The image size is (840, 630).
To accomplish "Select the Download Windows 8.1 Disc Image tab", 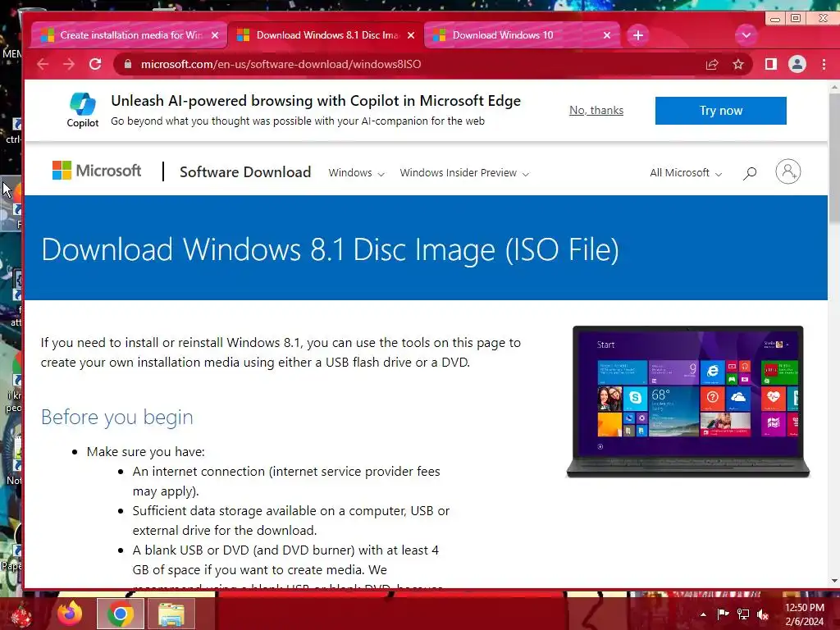I will 325,35.
